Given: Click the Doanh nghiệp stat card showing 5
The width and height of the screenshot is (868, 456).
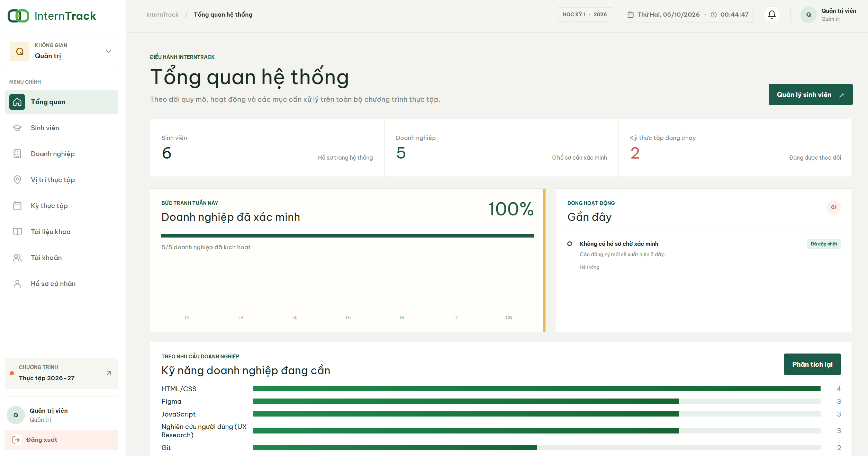Looking at the screenshot, I should [x=501, y=148].
